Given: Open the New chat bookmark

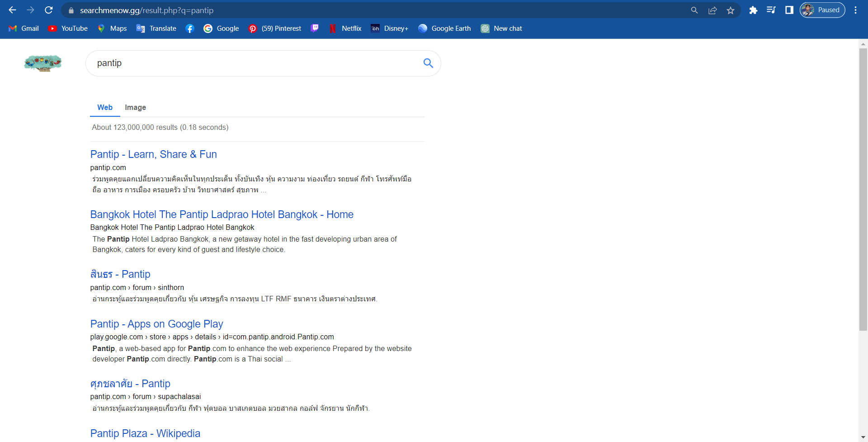Looking at the screenshot, I should click(501, 29).
